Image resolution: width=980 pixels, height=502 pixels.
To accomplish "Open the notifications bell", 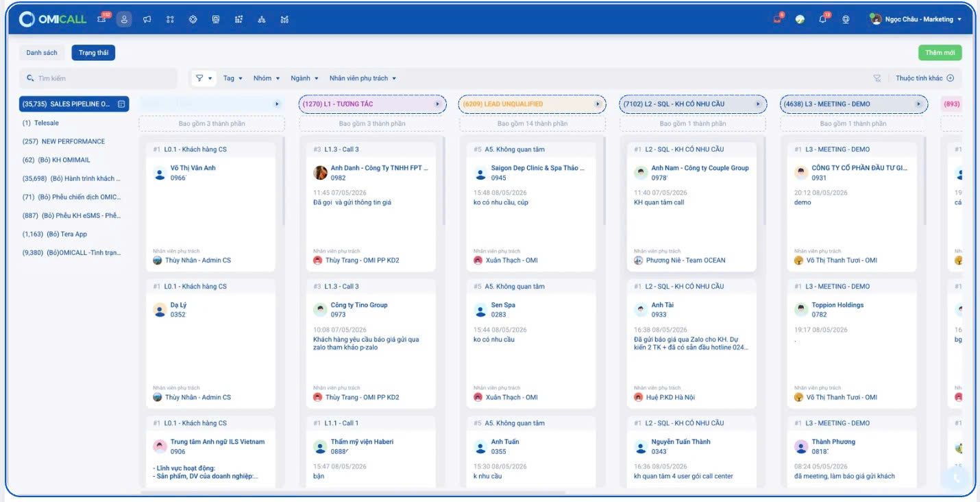I will 823,19.
